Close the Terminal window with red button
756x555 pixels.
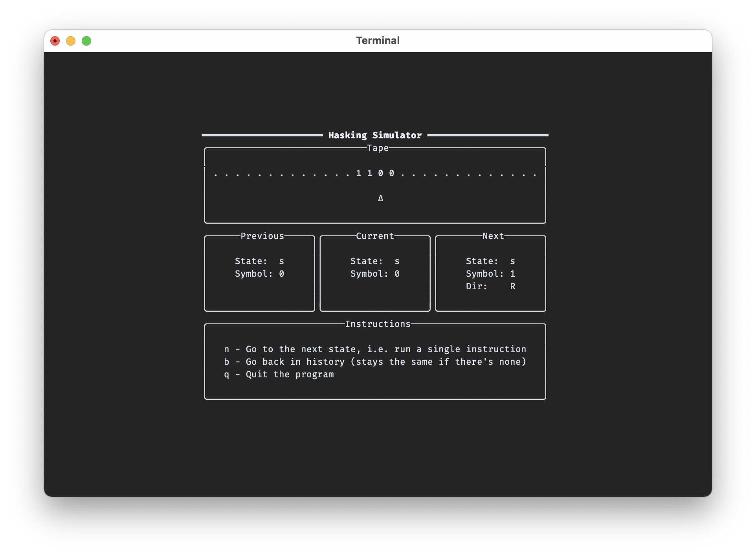[x=55, y=41]
